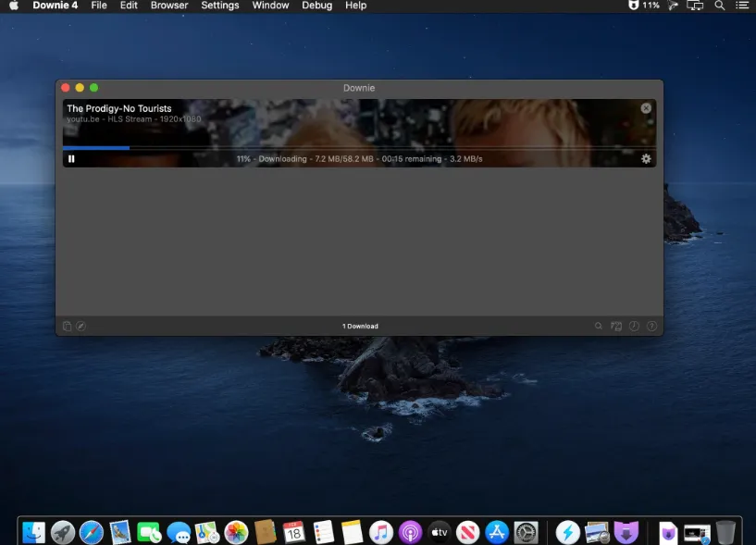Screen dimensions: 756x545
Task: Open Apple TV from the Dock
Action: tap(440, 532)
